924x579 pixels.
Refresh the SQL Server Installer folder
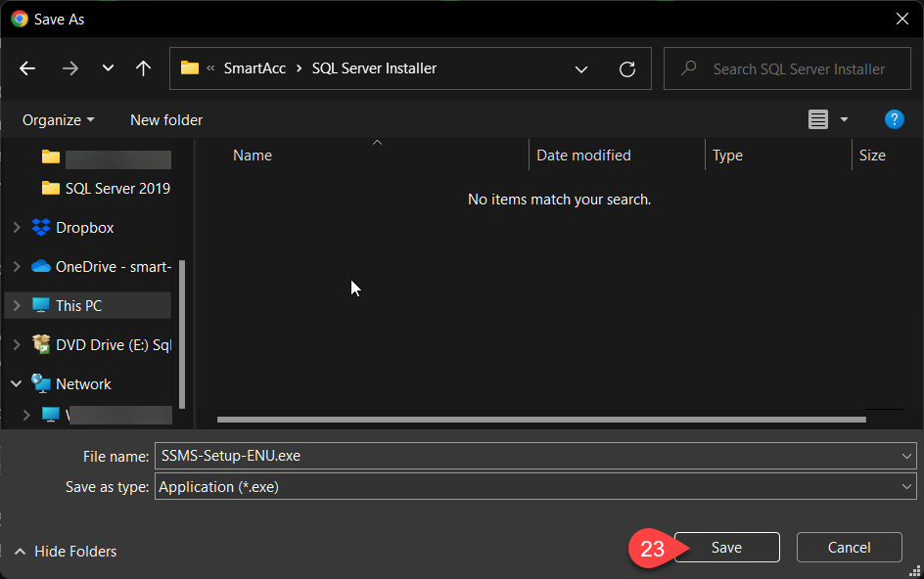pos(627,68)
